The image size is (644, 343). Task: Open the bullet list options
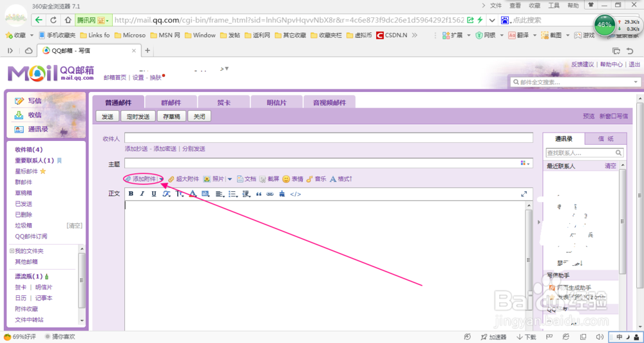(233, 194)
